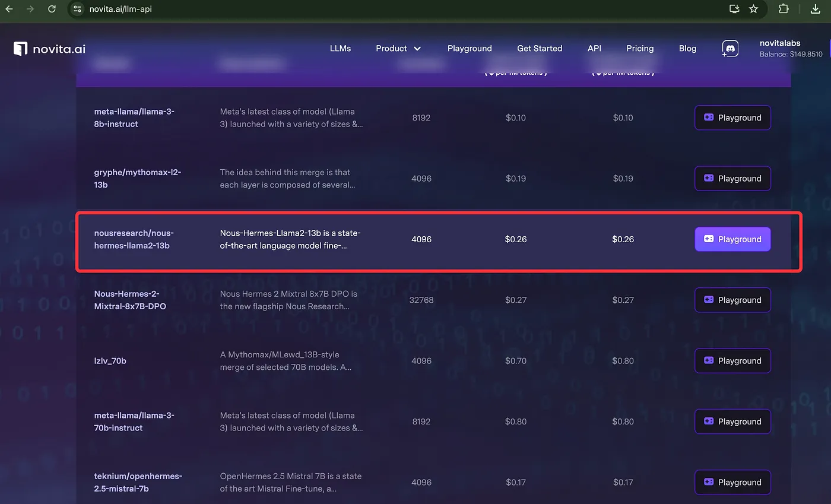The height and width of the screenshot is (504, 831).
Task: Open the Pricing page
Action: tap(640, 49)
